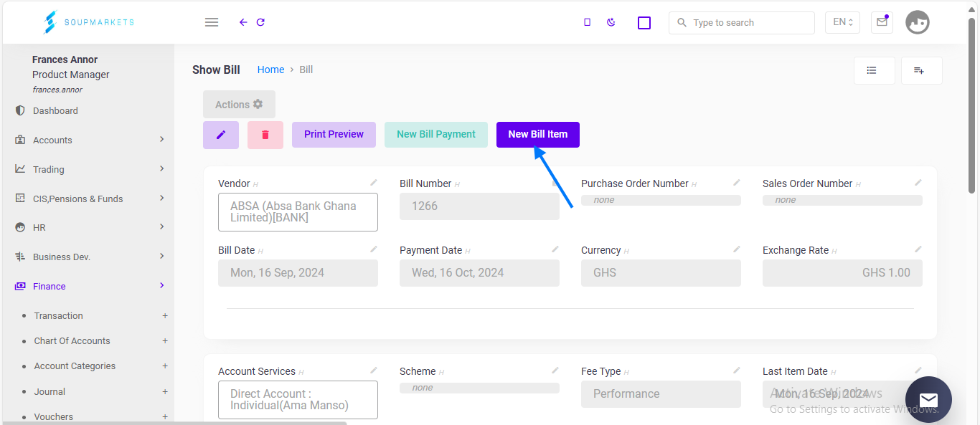
Task: Click the New Bill Item button
Action: (x=538, y=135)
